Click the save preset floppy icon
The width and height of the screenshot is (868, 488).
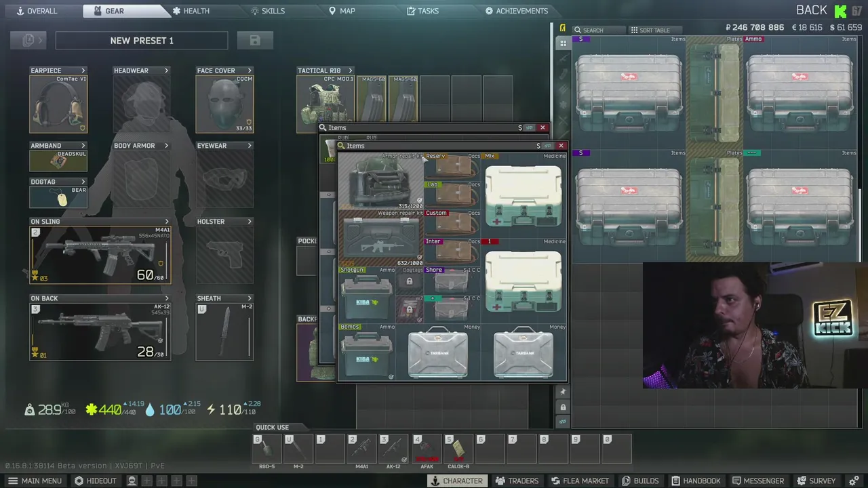tap(255, 41)
